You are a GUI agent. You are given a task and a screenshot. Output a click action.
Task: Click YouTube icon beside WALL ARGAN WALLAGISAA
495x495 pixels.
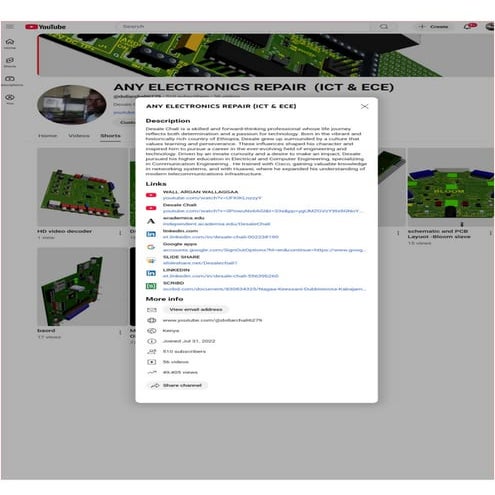(151, 195)
